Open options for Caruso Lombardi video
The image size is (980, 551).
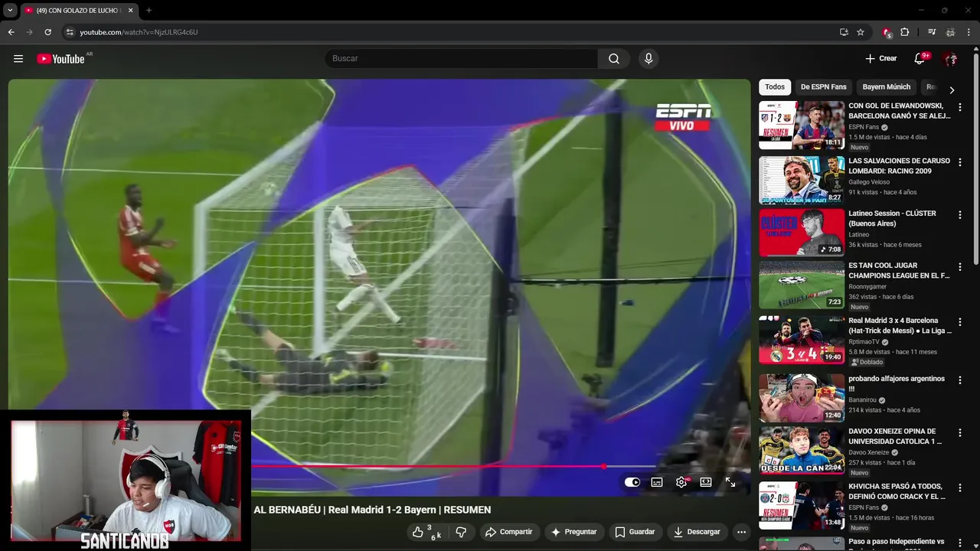click(x=960, y=163)
